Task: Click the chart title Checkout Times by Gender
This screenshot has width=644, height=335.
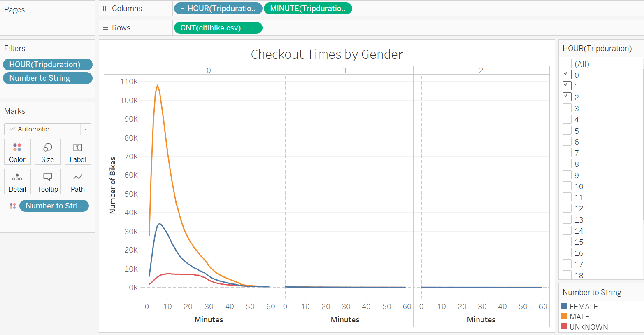Action: point(327,54)
